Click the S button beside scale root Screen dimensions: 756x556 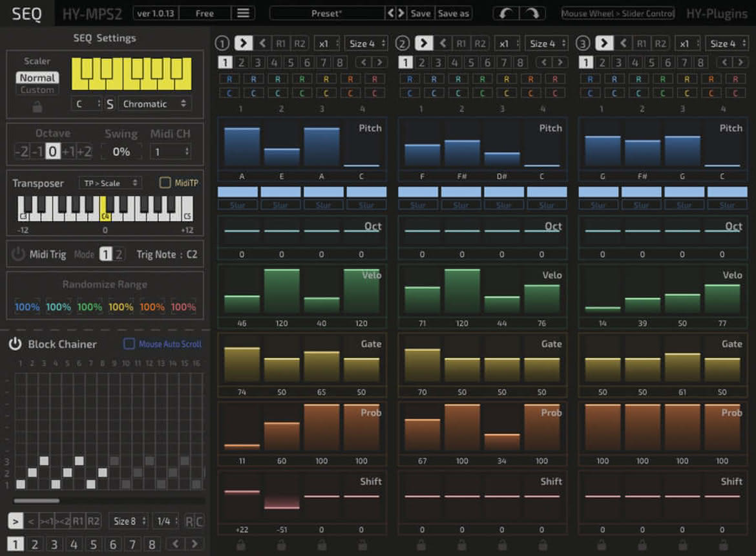110,103
